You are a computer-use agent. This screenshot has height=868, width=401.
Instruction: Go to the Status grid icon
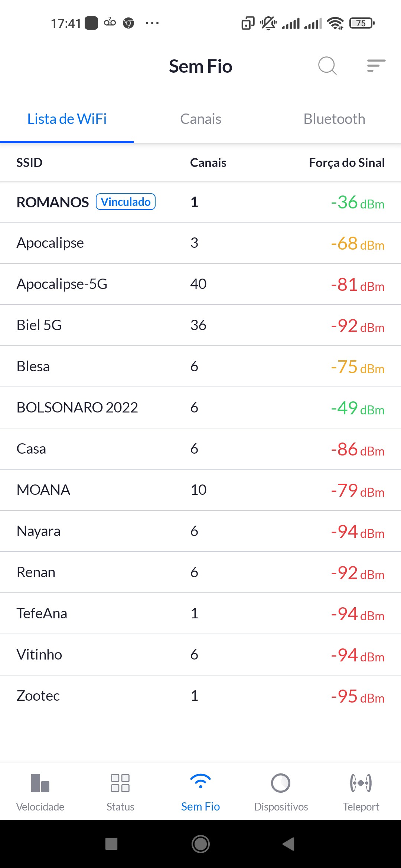pos(120,783)
